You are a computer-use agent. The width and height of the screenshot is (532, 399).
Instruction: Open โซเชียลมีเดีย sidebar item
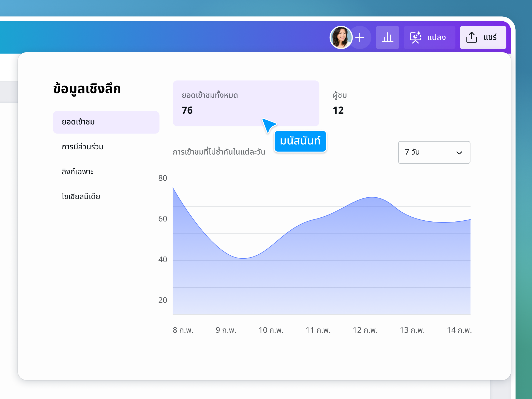click(81, 197)
